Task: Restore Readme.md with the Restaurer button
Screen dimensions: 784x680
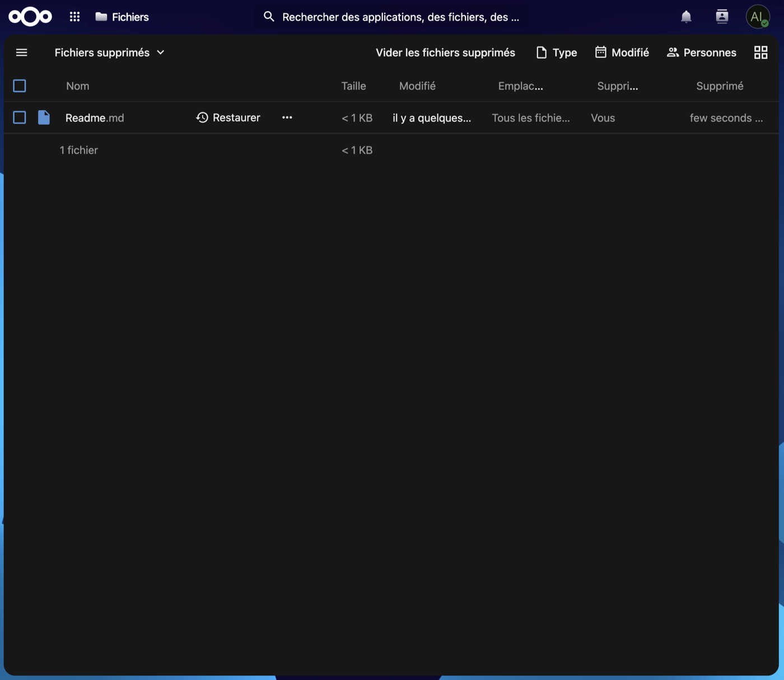Action: (228, 118)
